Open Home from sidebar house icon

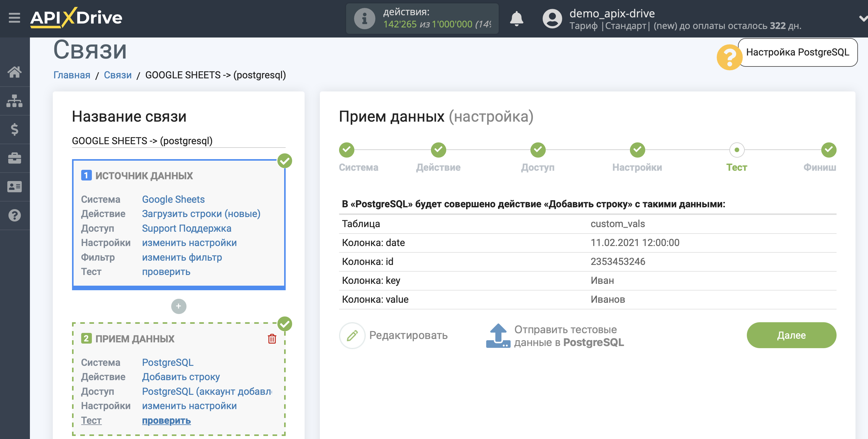point(14,72)
